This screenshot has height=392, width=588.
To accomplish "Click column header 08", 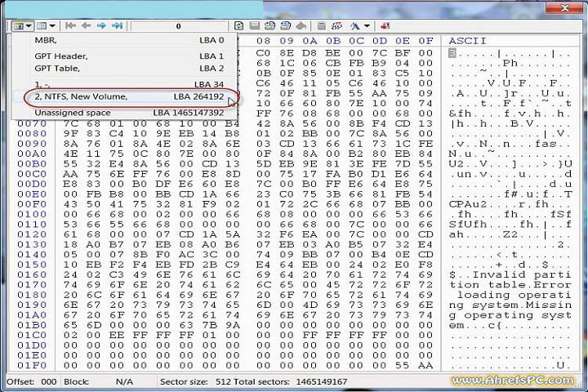I will pos(263,41).
